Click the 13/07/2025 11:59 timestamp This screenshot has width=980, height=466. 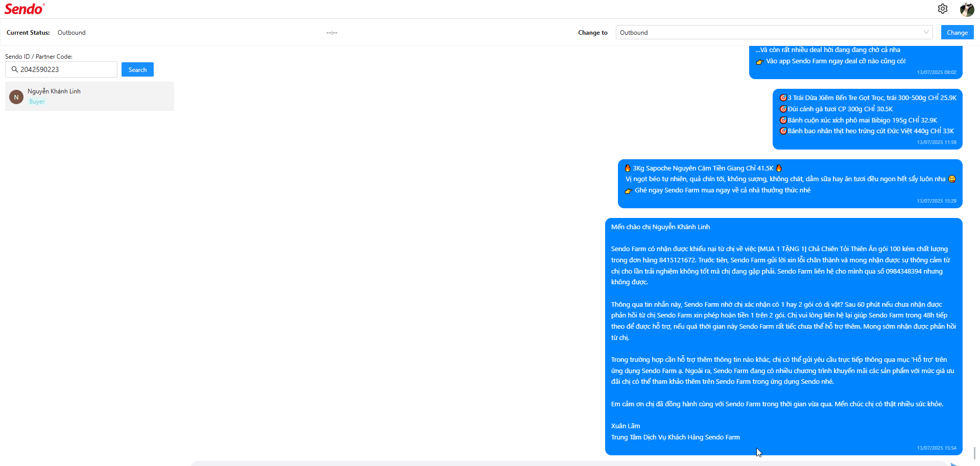pyautogui.click(x=937, y=142)
